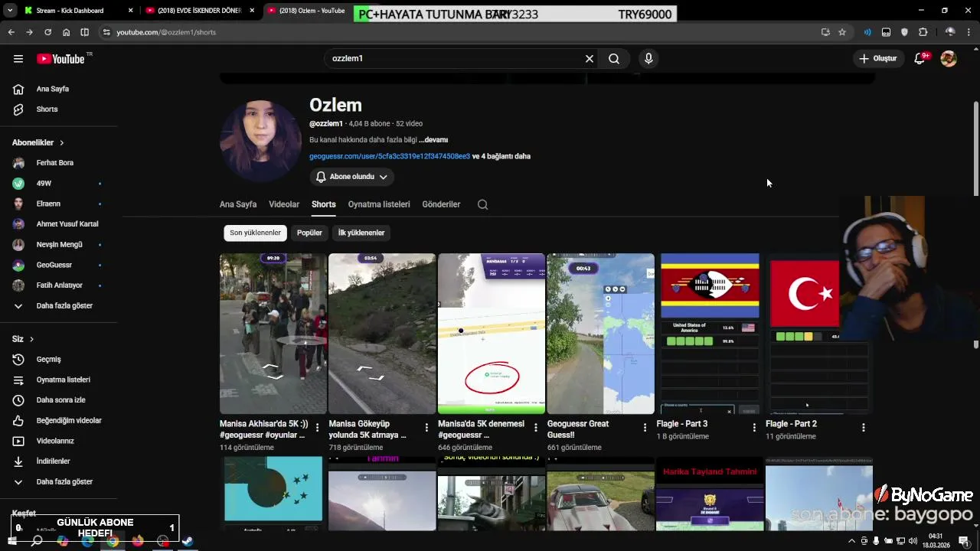Screen dimensions: 980x551
Task: Open Daha sonra izle list
Action: click(x=61, y=400)
